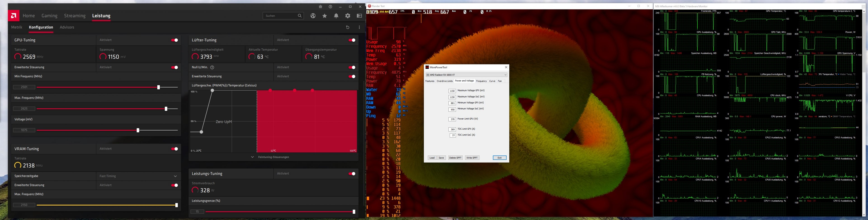Click the VRAM Max. Frequenz slider handle
868x220 pixels.
point(177,205)
